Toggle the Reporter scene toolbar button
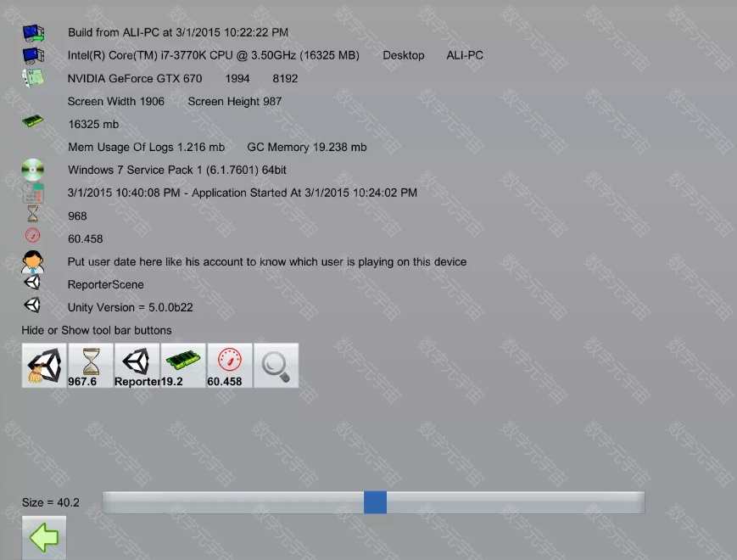The height and width of the screenshot is (560, 737). click(137, 366)
